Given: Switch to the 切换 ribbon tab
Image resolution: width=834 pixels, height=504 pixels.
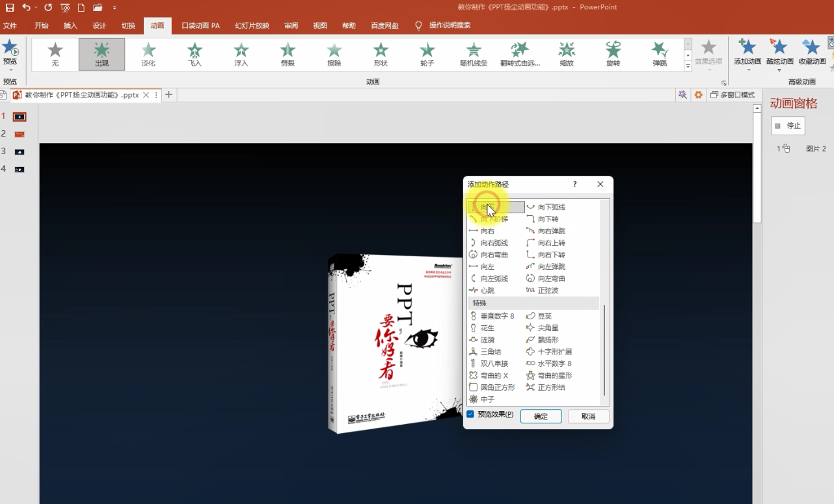Looking at the screenshot, I should click(128, 26).
